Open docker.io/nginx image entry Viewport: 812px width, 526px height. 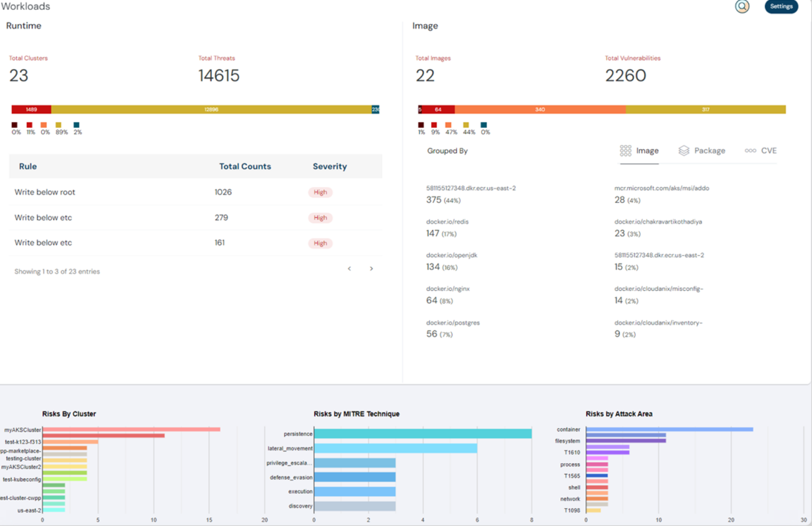click(x=448, y=289)
